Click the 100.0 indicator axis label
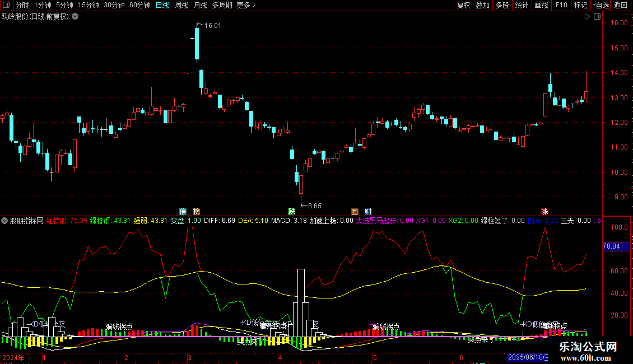The width and height of the screenshot is (633, 364). [x=619, y=227]
